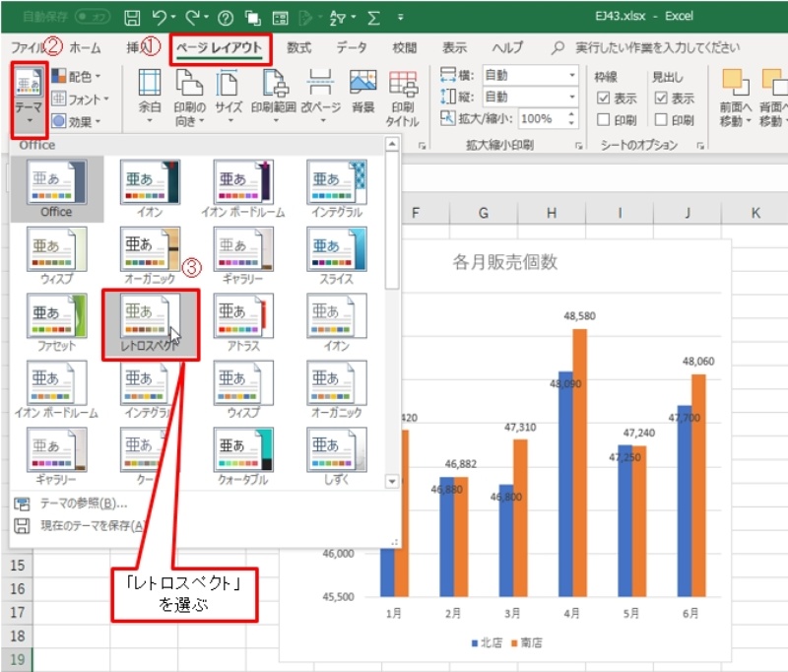Click 現在のテーマを保存 option
The image size is (788, 672).
tap(89, 526)
